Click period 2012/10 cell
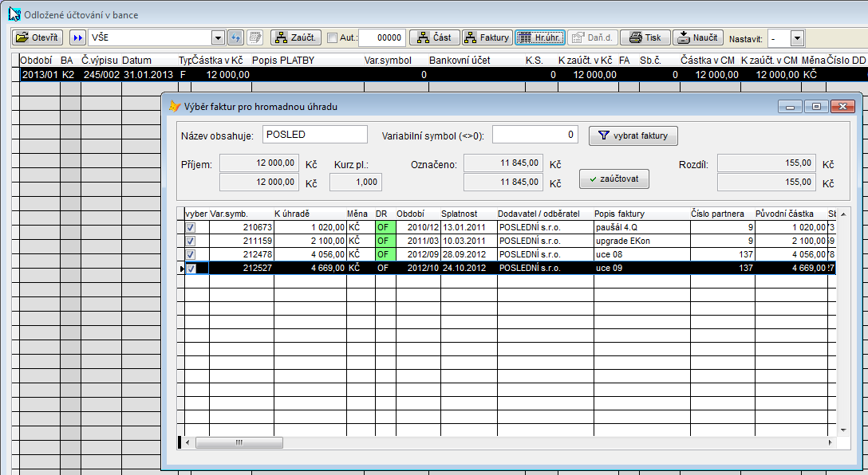 (418, 269)
